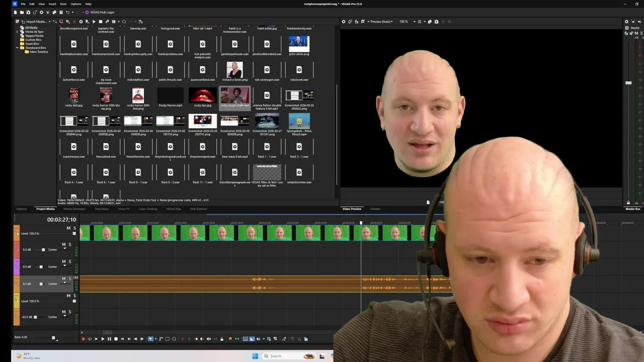Go to start of project
Image resolution: width=644 pixels, height=362 pixels.
point(122,339)
